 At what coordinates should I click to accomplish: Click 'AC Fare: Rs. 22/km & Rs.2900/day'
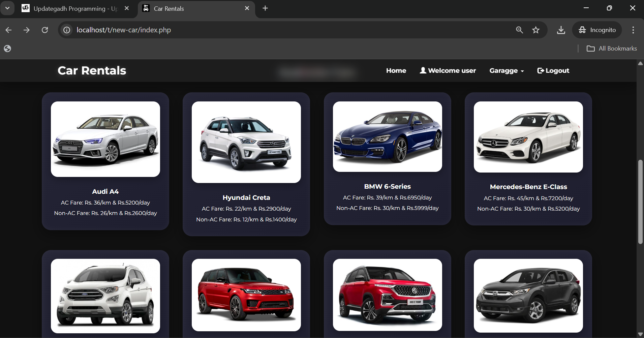point(246,209)
